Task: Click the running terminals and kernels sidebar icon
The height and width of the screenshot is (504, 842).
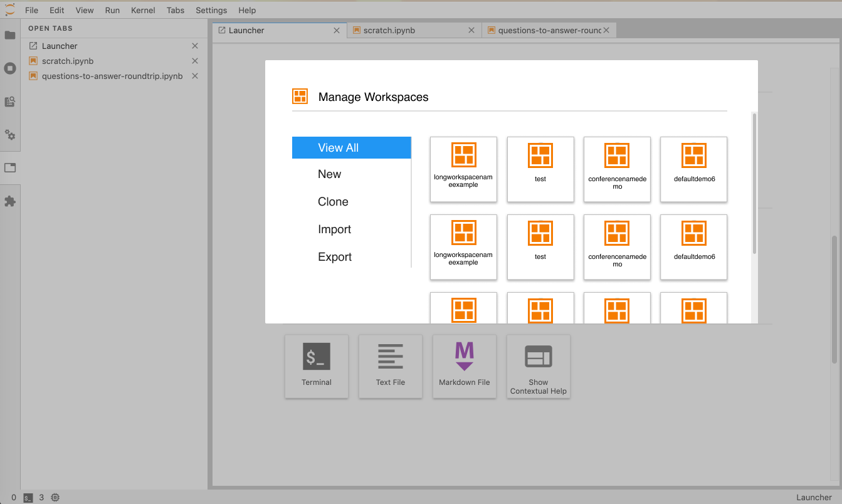Action: [10, 68]
